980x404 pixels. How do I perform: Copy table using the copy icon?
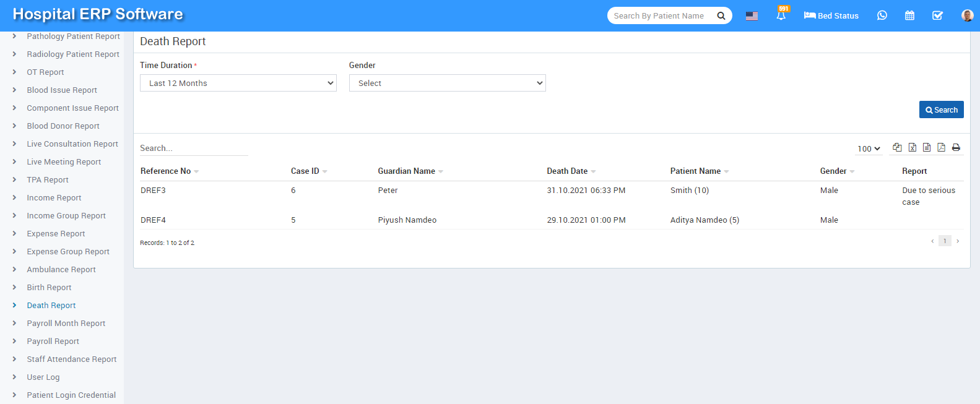[897, 147]
